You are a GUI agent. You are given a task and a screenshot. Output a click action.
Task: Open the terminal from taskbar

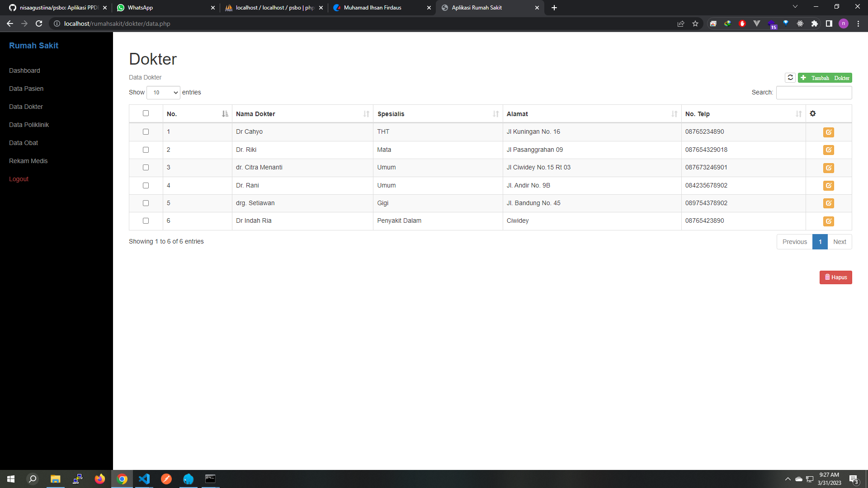(211, 479)
